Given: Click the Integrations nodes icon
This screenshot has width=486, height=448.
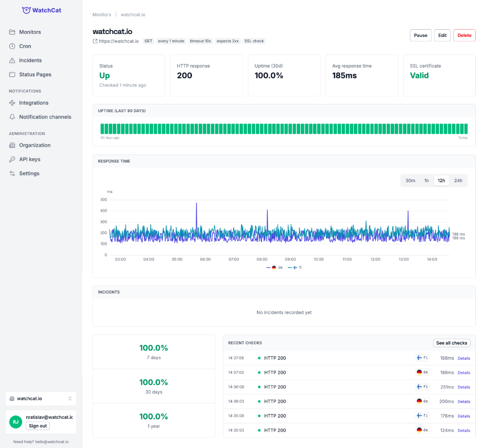Looking at the screenshot, I should click(12, 103).
